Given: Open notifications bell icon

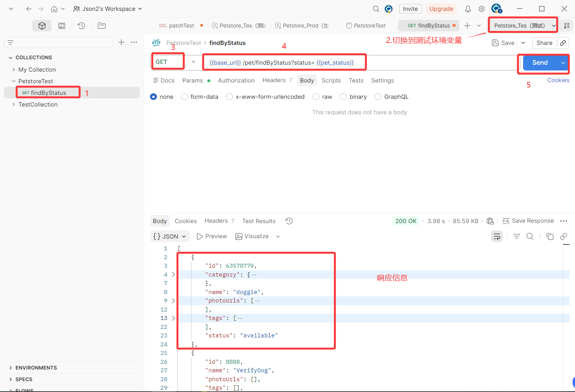Looking at the screenshot, I should click(x=468, y=9).
